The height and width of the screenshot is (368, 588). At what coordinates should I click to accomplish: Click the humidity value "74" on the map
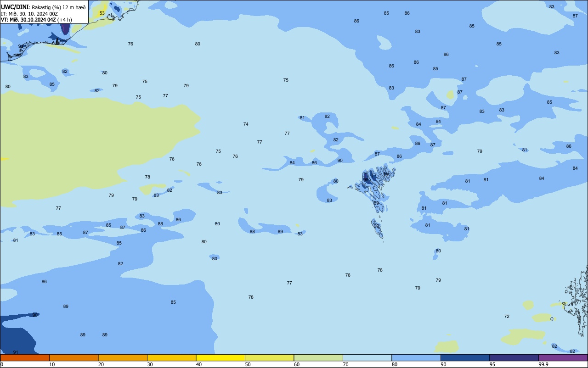click(x=246, y=124)
